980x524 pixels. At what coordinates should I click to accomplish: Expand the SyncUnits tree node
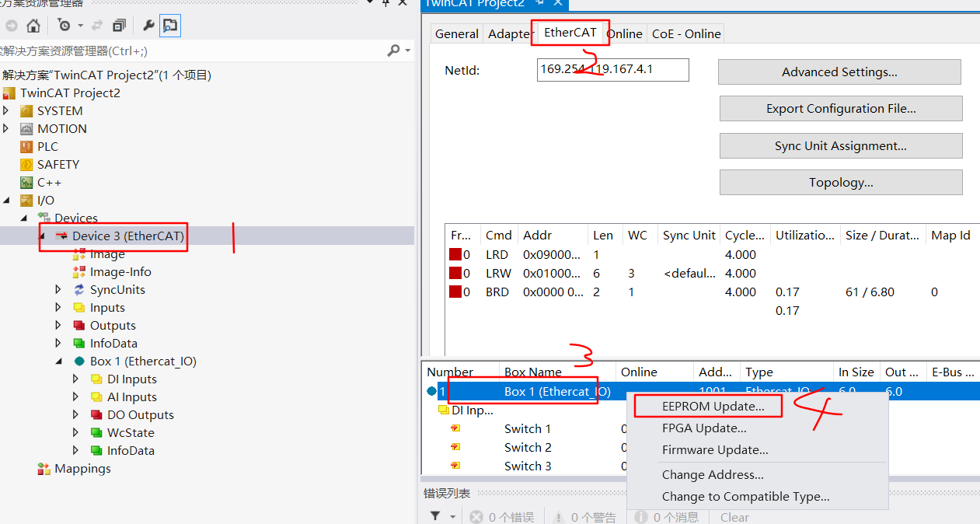58,290
